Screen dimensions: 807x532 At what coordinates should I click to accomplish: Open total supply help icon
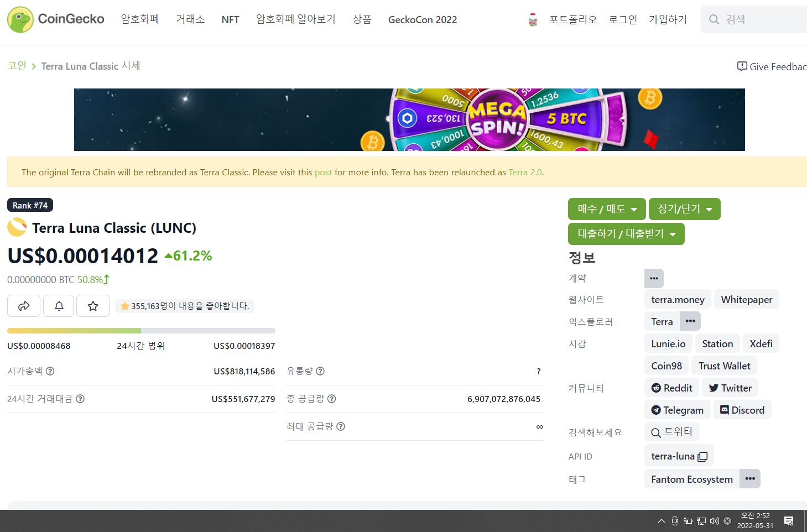click(332, 399)
